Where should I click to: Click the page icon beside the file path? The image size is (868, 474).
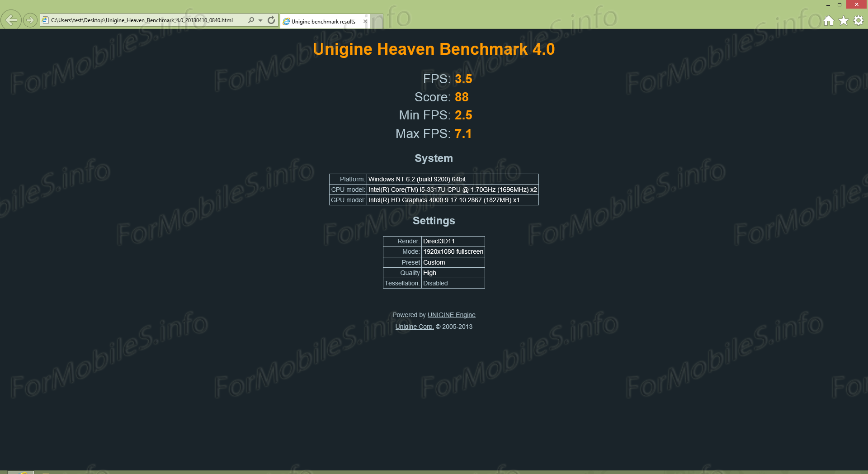[x=45, y=20]
